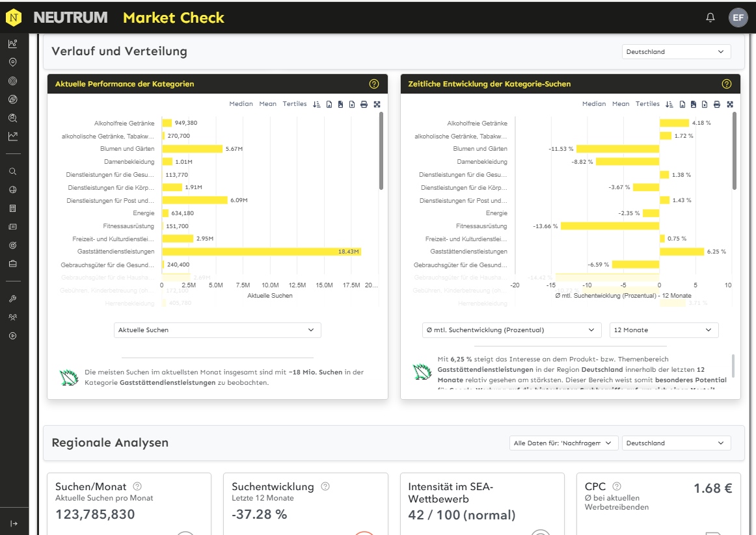This screenshot has width=756, height=535.
Task: Open the user group sidebar icon
Action: click(13, 317)
